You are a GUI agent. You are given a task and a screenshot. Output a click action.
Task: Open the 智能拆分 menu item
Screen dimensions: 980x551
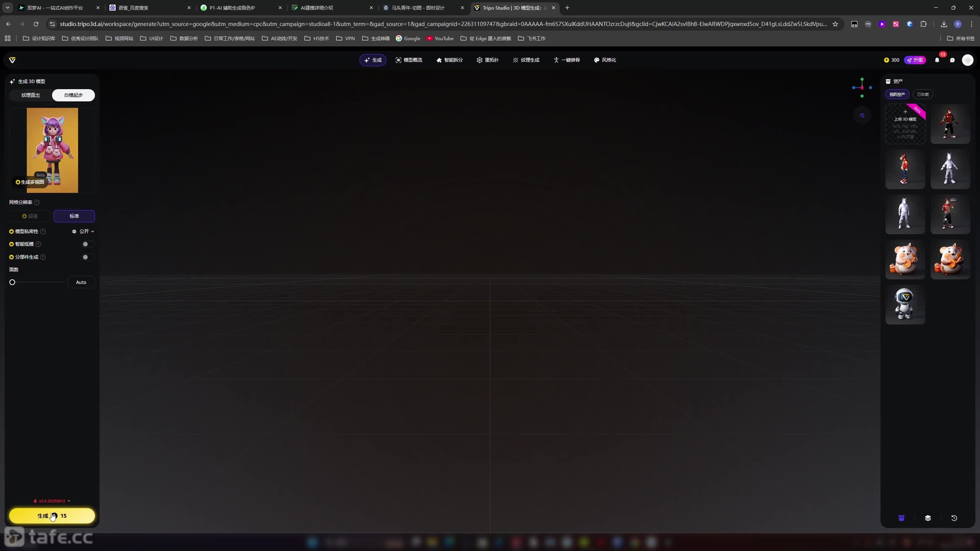coord(449,60)
